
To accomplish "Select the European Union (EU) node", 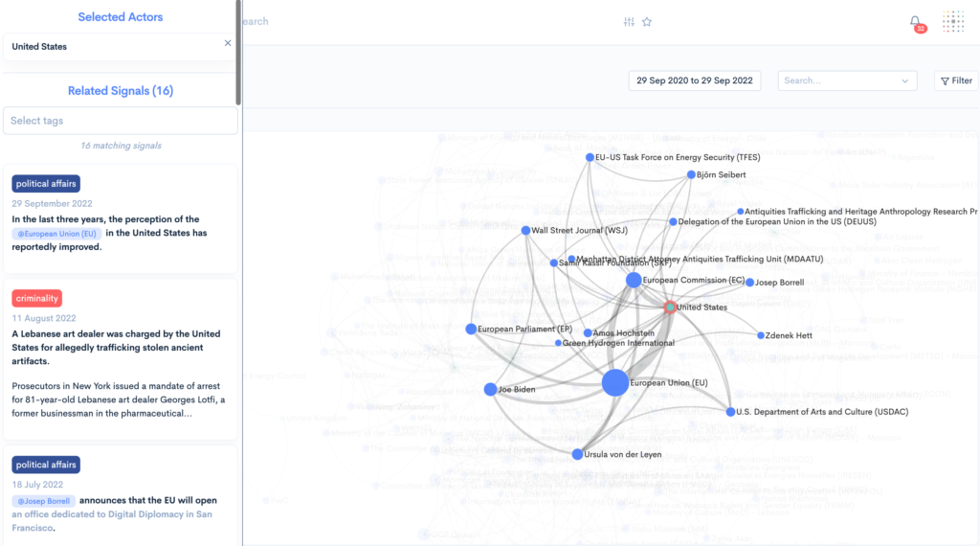I will point(615,382).
